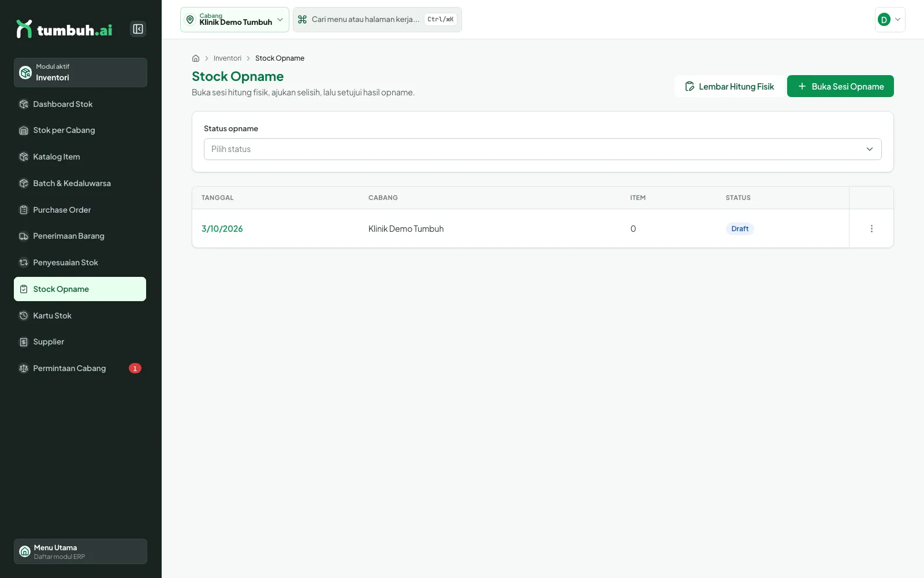The height and width of the screenshot is (578, 924).
Task: Select the Stock Opname sidebar item
Action: (x=80, y=289)
